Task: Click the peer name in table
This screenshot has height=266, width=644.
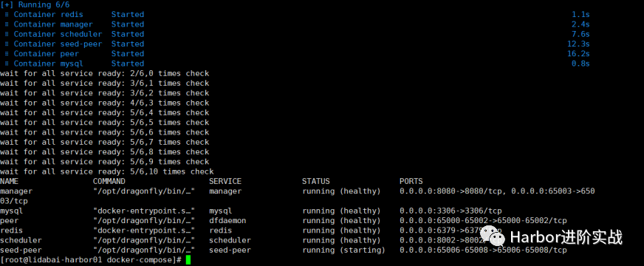Action: point(10,221)
